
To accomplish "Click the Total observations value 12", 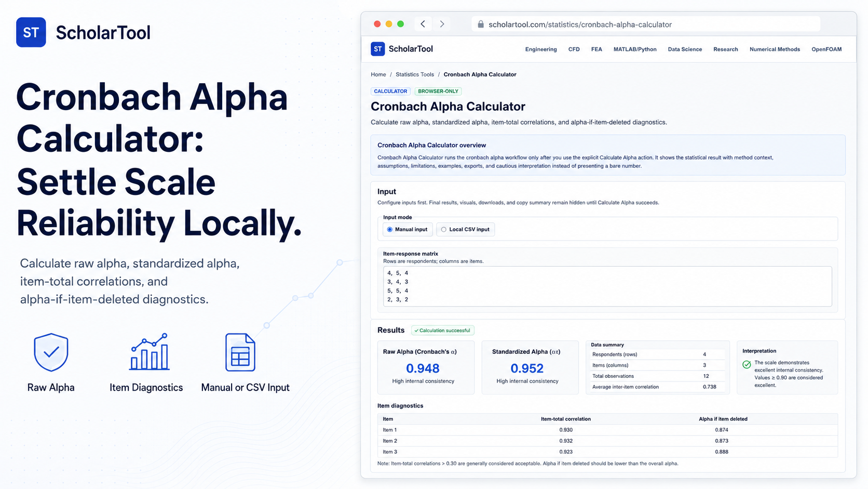I will coord(706,376).
